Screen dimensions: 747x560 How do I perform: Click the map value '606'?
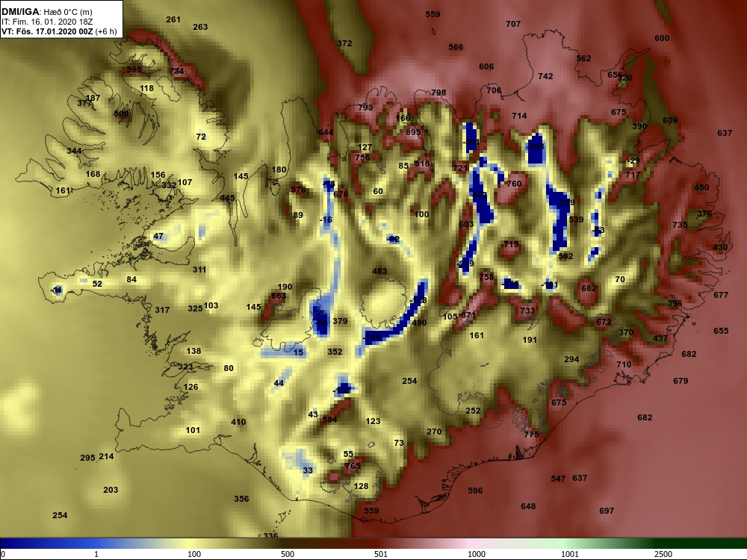click(x=486, y=66)
